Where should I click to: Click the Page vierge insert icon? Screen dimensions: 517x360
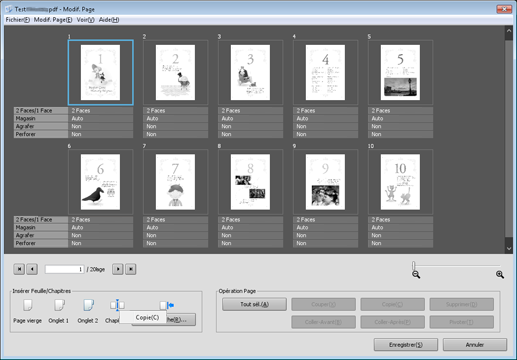pyautogui.click(x=28, y=305)
